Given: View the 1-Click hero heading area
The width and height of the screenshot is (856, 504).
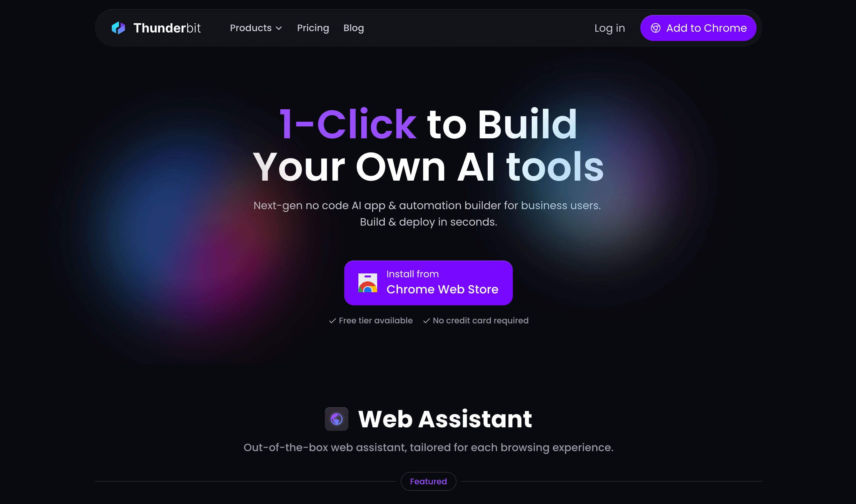Looking at the screenshot, I should point(428,144).
